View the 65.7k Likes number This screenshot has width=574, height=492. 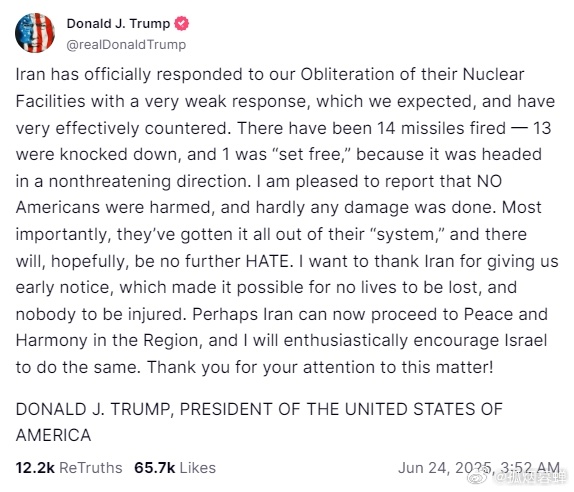tap(154, 468)
